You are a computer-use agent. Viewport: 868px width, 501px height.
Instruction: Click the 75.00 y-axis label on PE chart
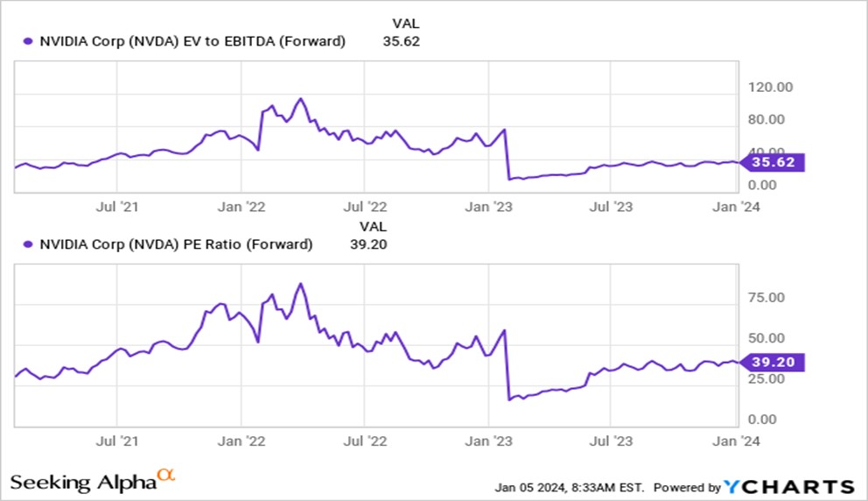[x=766, y=298]
